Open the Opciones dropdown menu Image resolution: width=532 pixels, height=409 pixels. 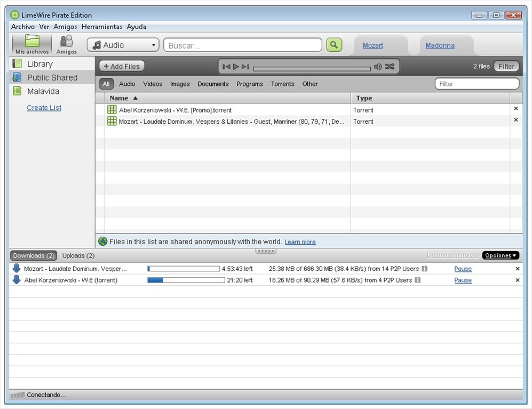click(x=501, y=255)
